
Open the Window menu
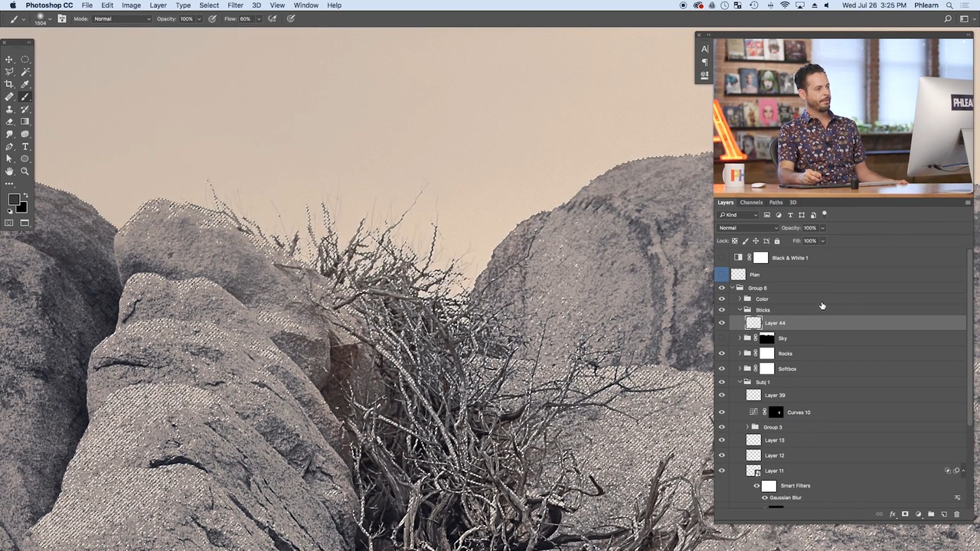[x=305, y=5]
